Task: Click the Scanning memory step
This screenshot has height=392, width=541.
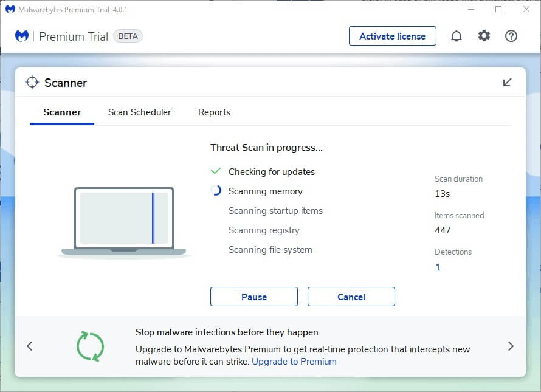Action: point(265,191)
